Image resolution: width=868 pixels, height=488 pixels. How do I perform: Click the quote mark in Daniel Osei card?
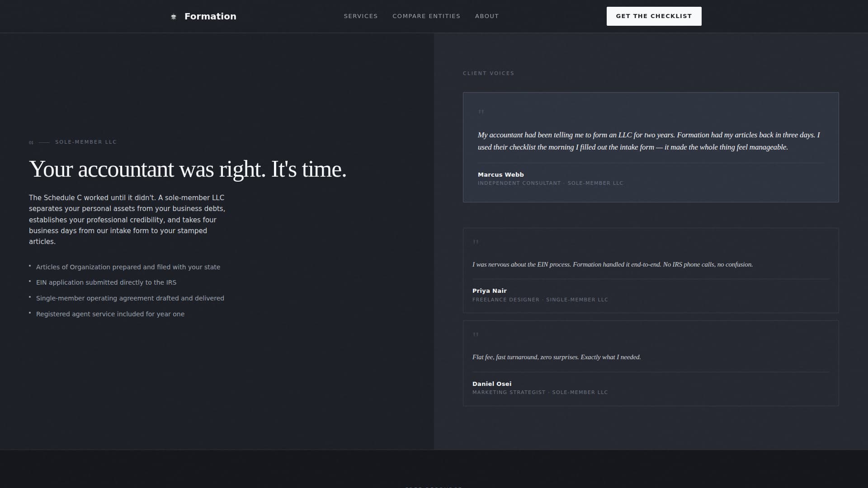click(x=476, y=335)
